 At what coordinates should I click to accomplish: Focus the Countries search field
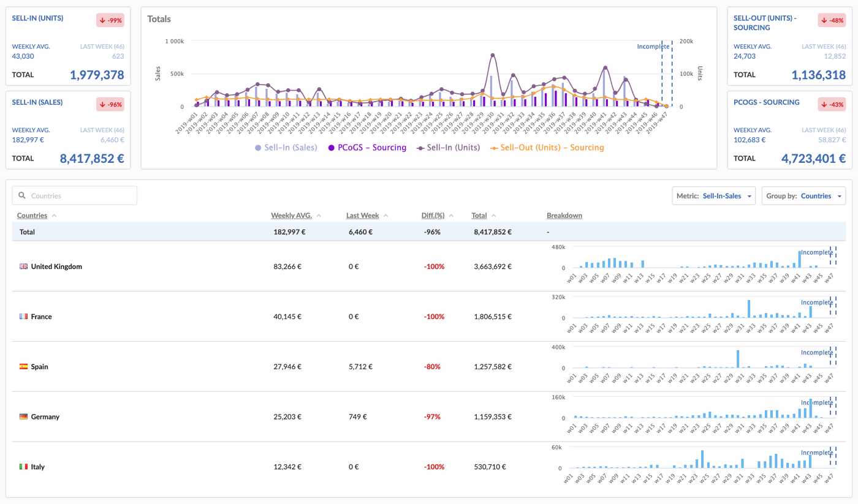point(75,195)
